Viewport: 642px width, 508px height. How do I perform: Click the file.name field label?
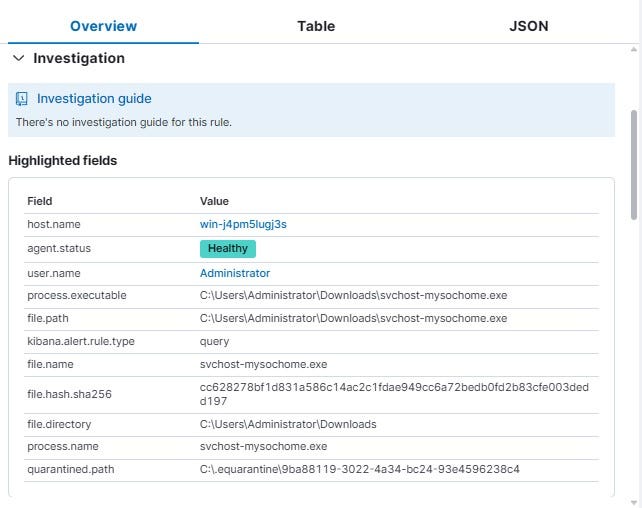[x=50, y=364]
